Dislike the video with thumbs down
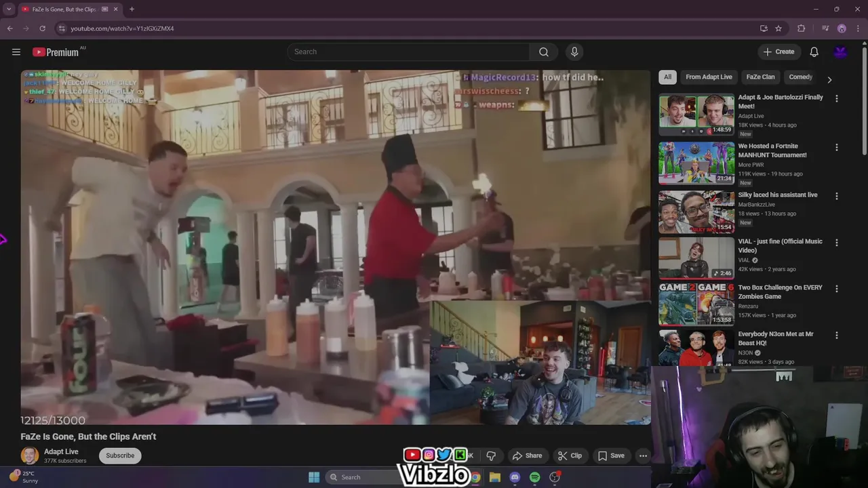The image size is (868, 488). [491, 455]
